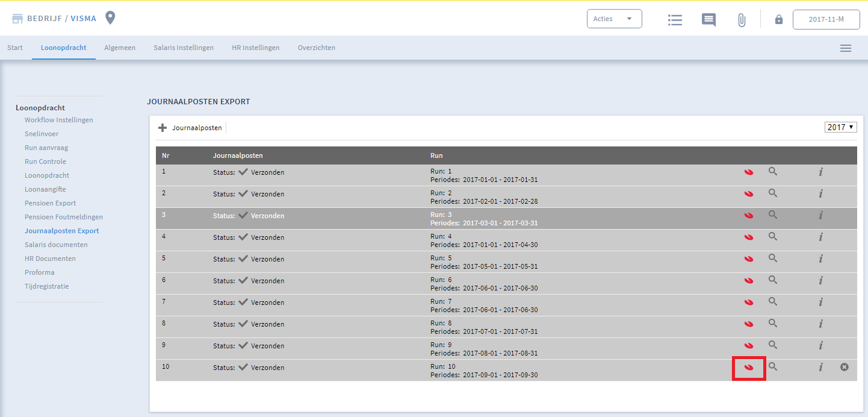Click period text 2017-01-01 - 2017-04-30

[500, 245]
